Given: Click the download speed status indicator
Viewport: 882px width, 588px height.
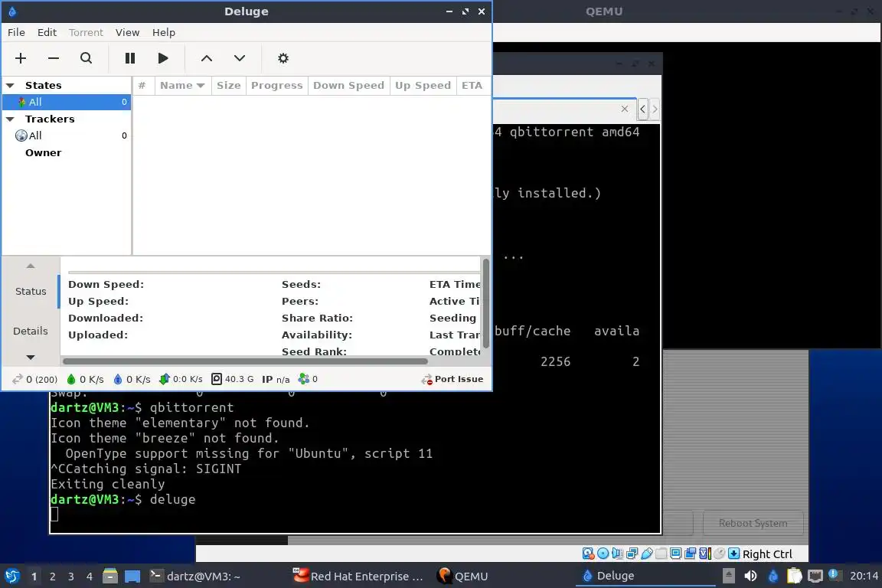Looking at the screenshot, I should coord(86,379).
